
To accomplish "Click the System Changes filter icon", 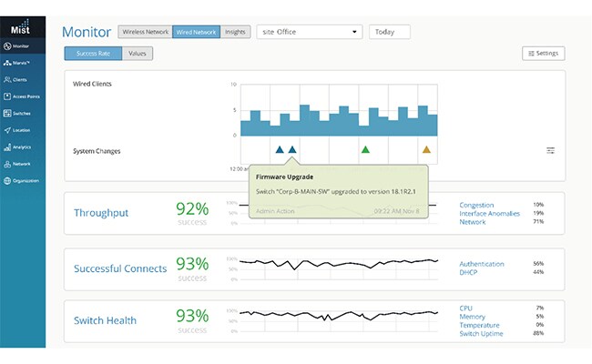I will coord(550,150).
